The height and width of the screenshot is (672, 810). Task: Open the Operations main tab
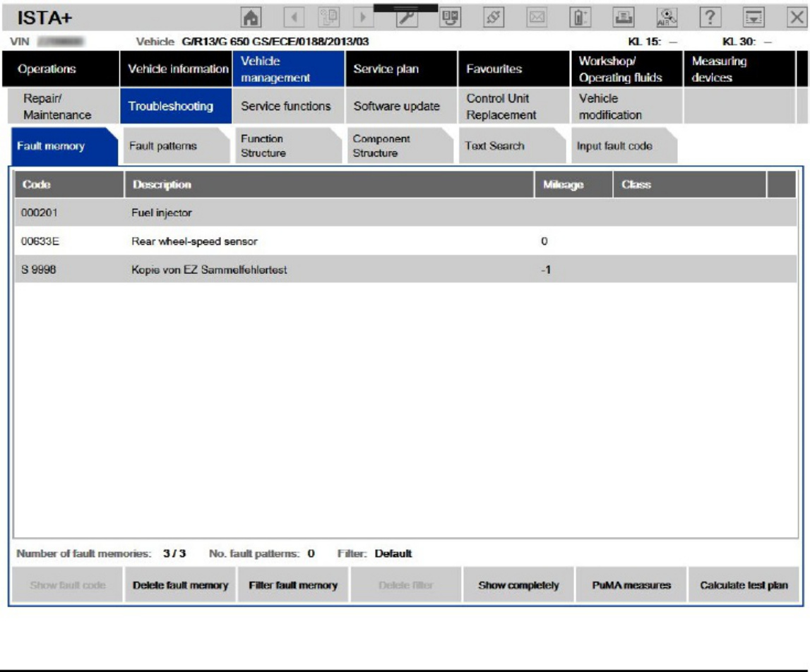[x=61, y=68]
